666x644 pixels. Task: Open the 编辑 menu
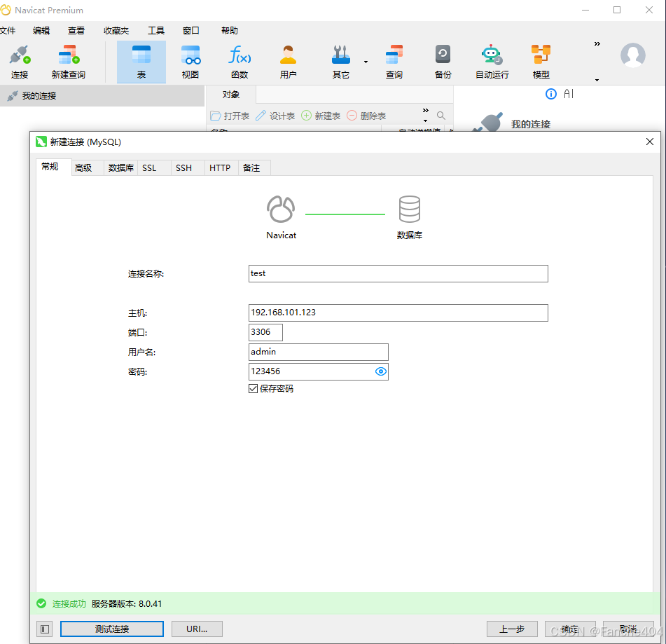tap(41, 31)
